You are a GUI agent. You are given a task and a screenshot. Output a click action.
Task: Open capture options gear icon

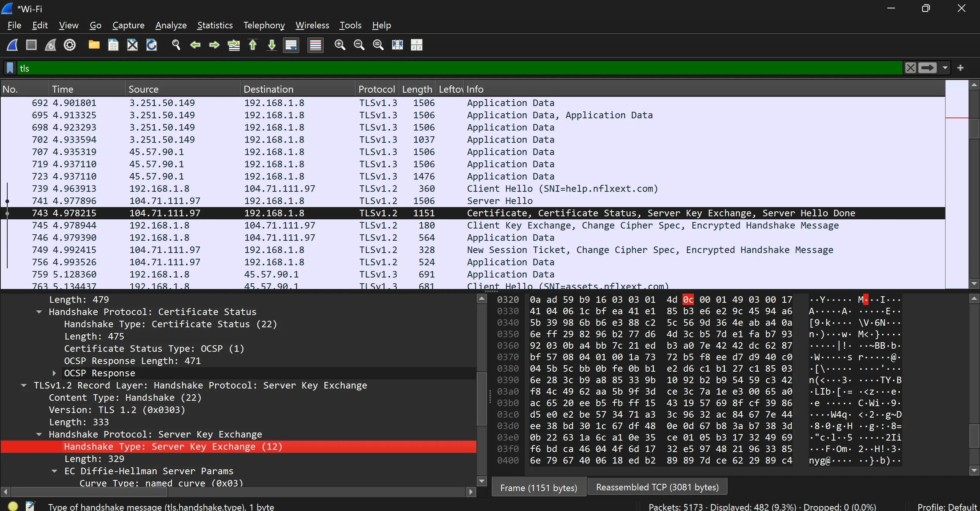(x=70, y=45)
